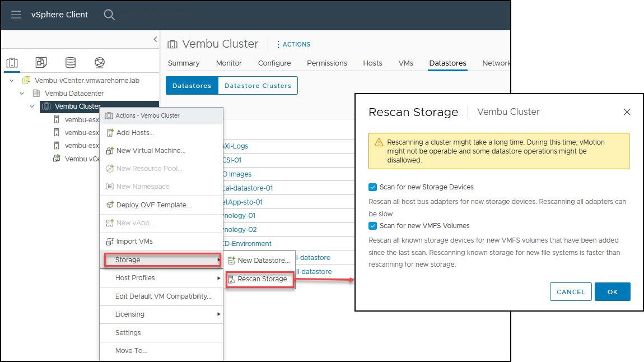Switch to Networking inventory view

[99, 62]
